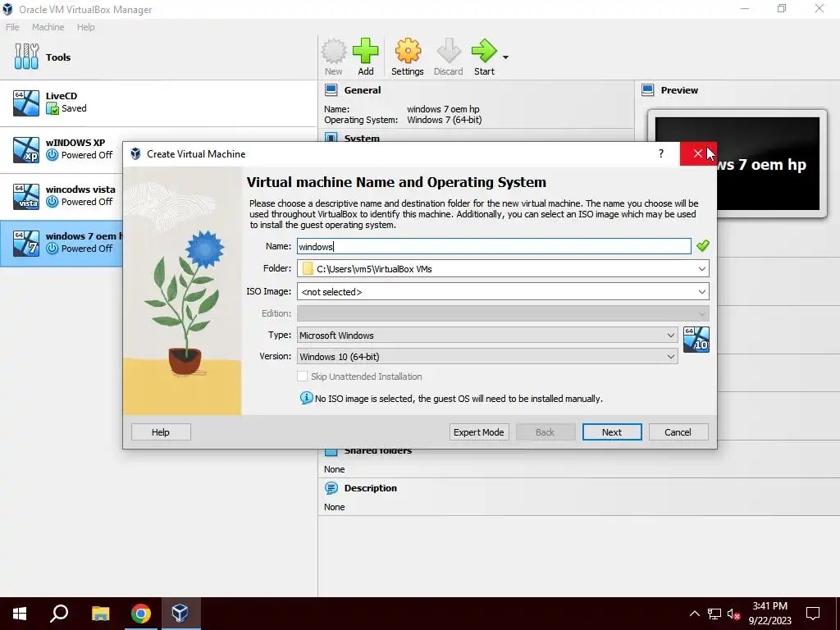Click the Help button in dialog
This screenshot has height=630, width=840.
pyautogui.click(x=161, y=432)
